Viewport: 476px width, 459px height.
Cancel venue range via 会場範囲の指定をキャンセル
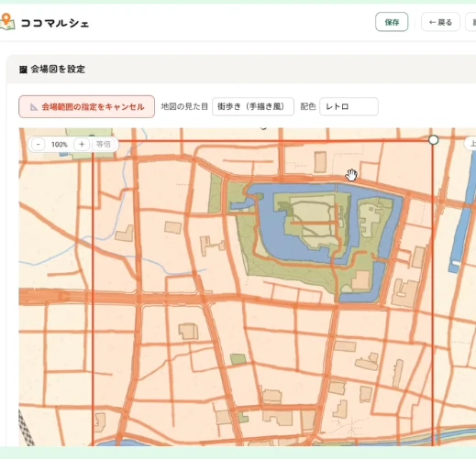pyautogui.click(x=86, y=106)
